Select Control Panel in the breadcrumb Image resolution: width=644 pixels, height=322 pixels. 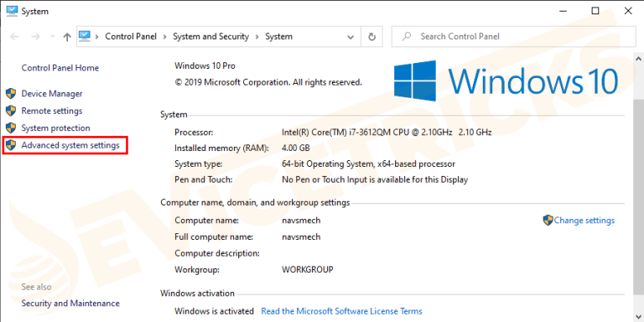point(131,37)
